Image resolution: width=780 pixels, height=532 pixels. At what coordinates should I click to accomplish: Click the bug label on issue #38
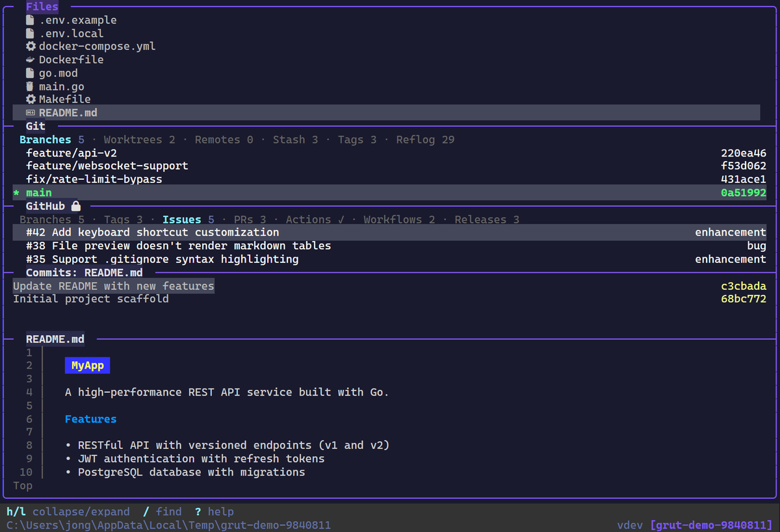point(757,246)
